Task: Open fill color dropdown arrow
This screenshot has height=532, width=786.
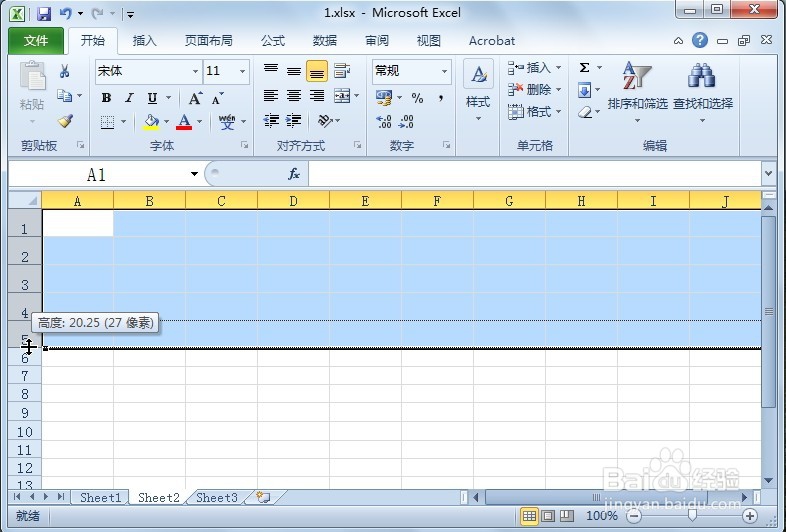Action: pos(166,121)
